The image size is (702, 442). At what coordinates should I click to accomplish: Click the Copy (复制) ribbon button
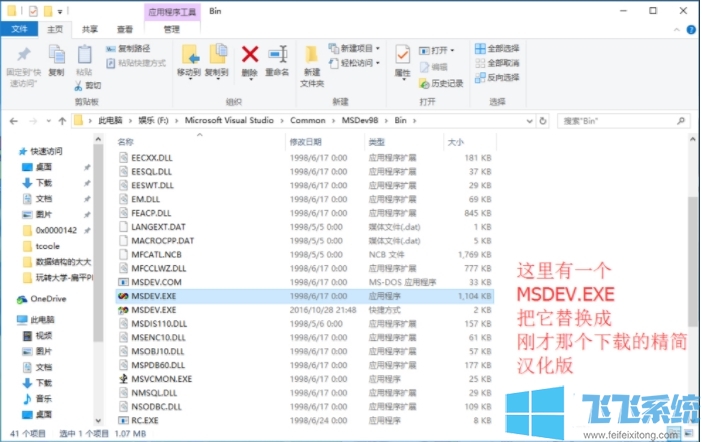pos(56,60)
